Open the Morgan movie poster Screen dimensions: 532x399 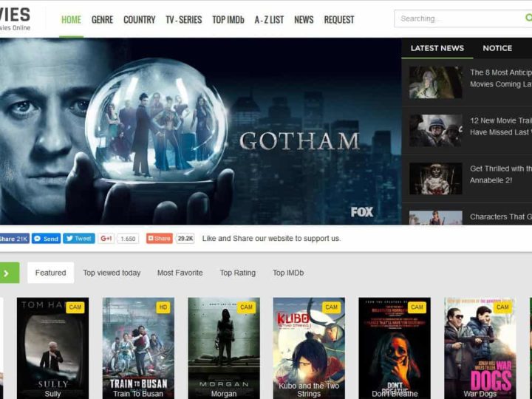point(224,348)
